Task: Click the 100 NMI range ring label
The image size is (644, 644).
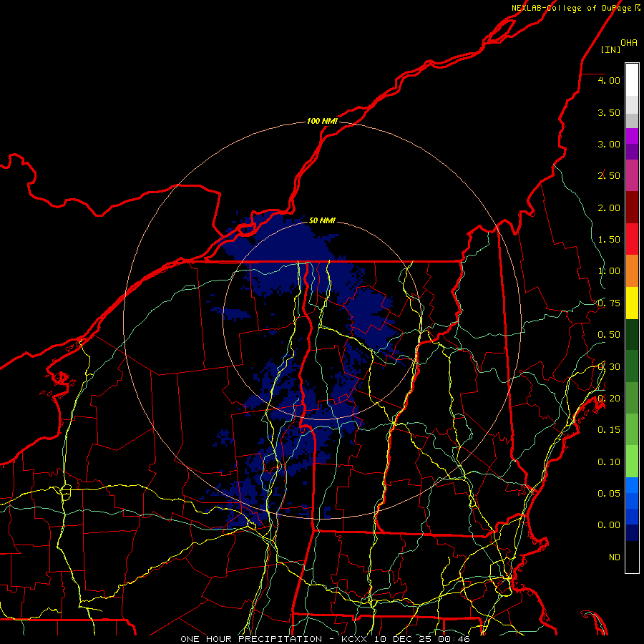Action: (x=322, y=121)
